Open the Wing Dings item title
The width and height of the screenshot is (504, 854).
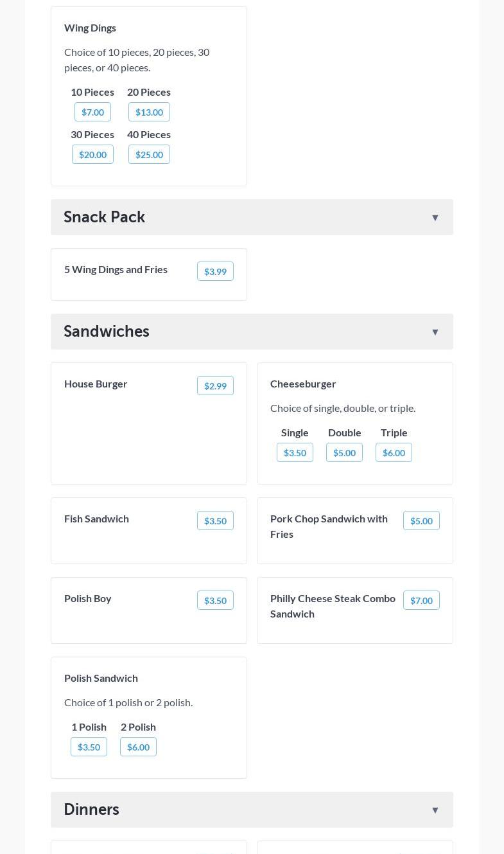(90, 28)
